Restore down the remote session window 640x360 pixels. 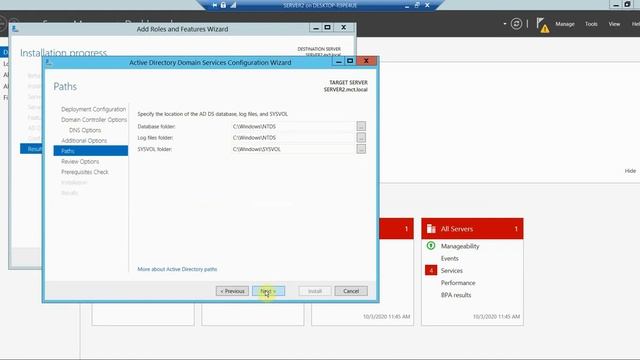tap(417, 5)
